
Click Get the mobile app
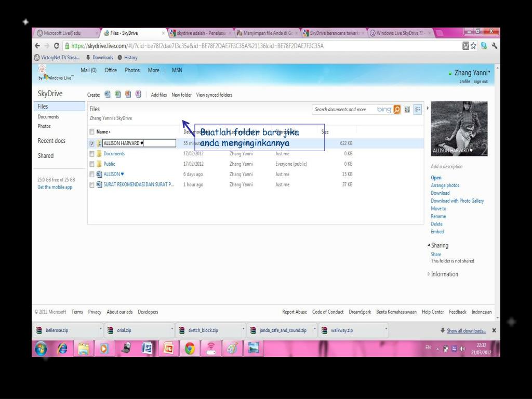[55, 187]
